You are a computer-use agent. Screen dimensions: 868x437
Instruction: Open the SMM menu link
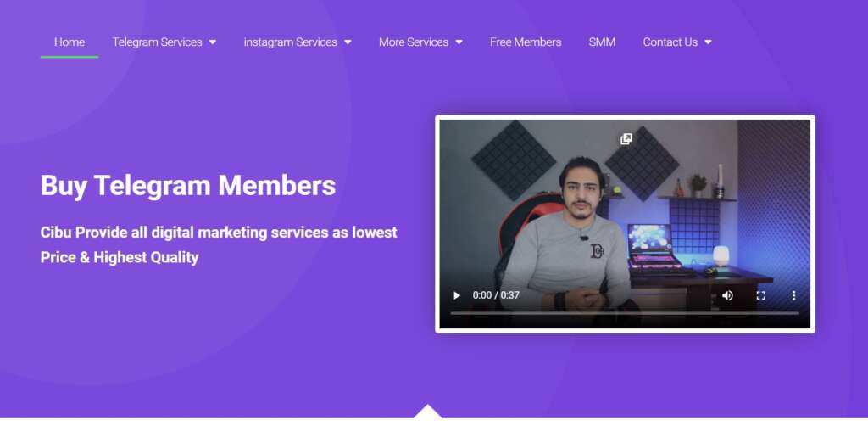pyautogui.click(x=602, y=42)
